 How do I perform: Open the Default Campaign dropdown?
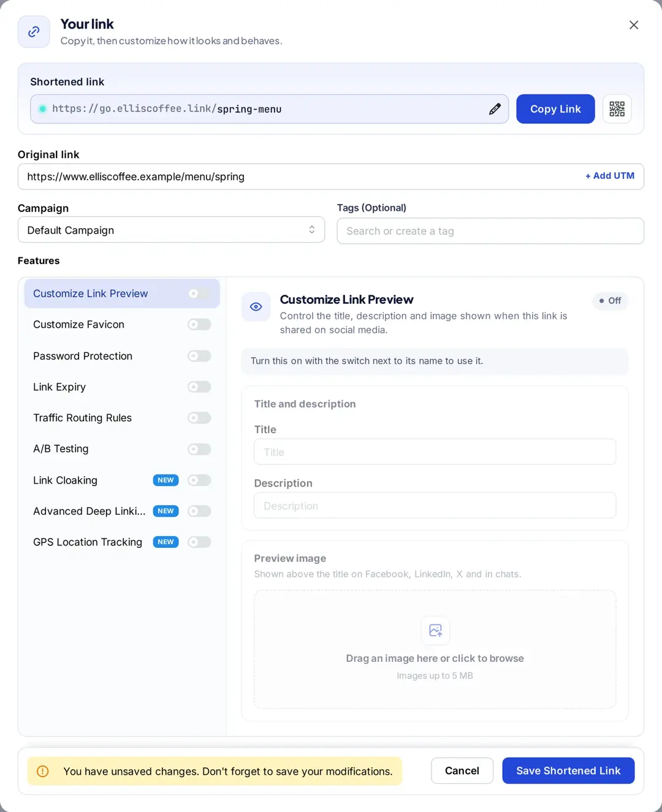(171, 230)
